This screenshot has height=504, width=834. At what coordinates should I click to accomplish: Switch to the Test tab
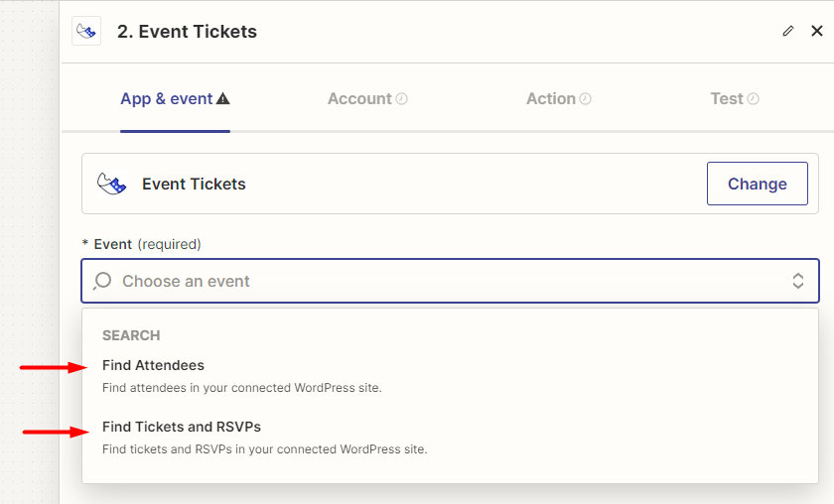coord(727,99)
